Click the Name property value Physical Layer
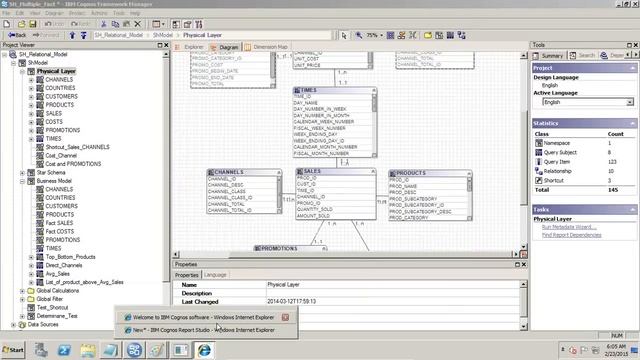 click(x=283, y=284)
